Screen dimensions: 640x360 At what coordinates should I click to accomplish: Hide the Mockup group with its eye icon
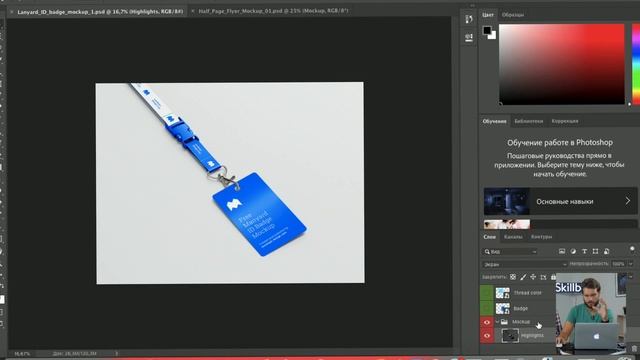[487, 322]
